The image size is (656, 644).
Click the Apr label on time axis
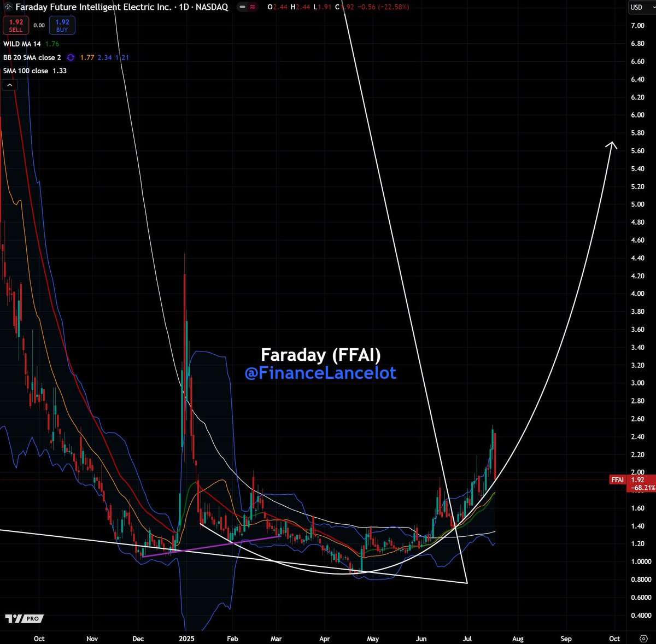coord(325,639)
